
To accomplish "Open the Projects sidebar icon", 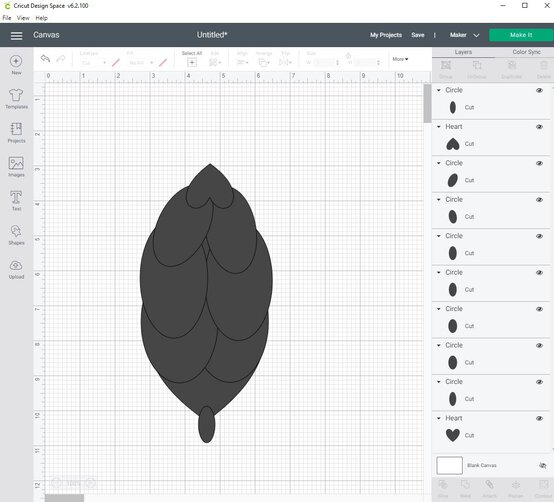I will coord(16,132).
